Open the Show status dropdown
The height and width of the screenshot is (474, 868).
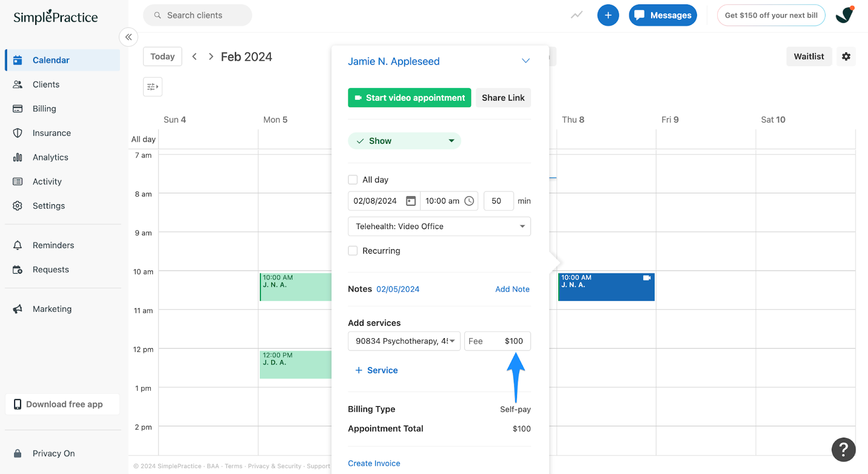(404, 141)
